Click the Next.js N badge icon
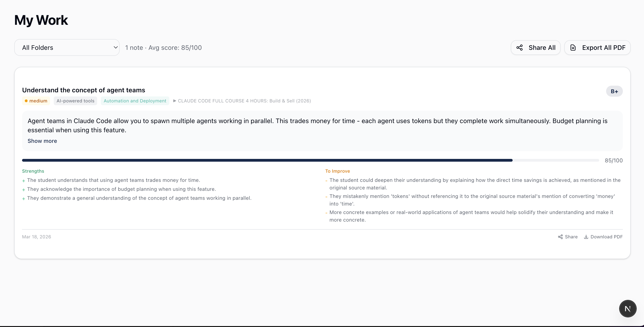The image size is (644, 327). pyautogui.click(x=627, y=309)
